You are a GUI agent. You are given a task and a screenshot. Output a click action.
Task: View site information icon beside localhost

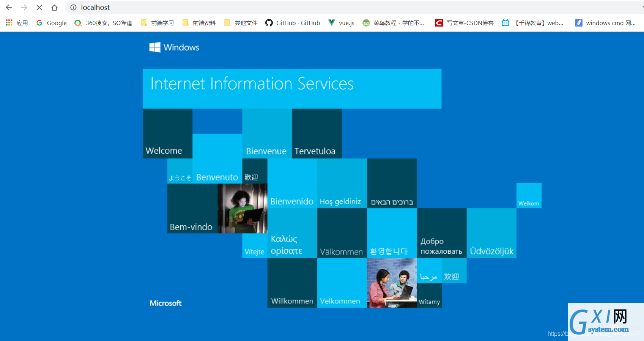(74, 7)
